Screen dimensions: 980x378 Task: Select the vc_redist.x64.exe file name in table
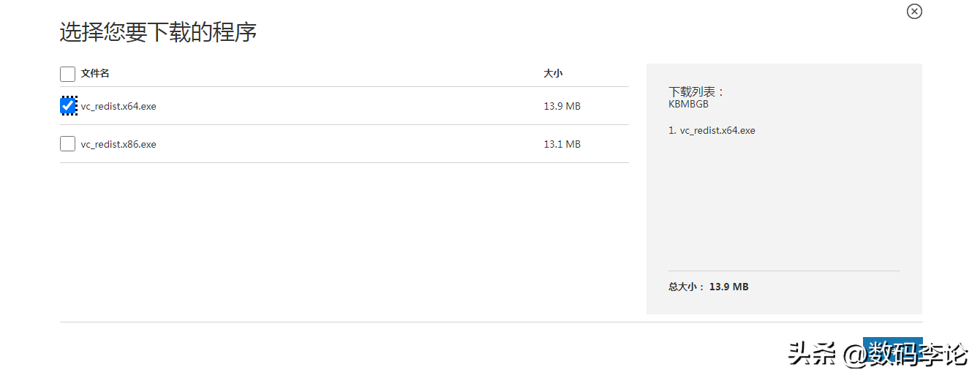point(118,106)
